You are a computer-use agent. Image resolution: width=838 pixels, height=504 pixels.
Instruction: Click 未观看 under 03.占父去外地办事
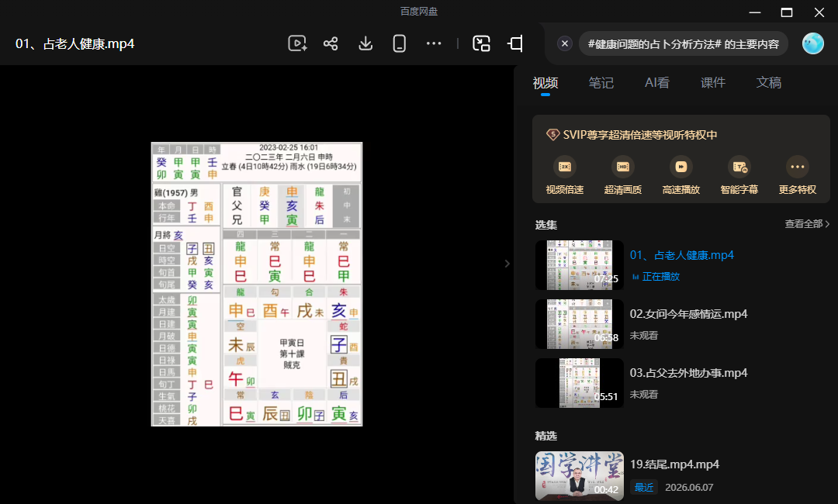pyautogui.click(x=643, y=394)
